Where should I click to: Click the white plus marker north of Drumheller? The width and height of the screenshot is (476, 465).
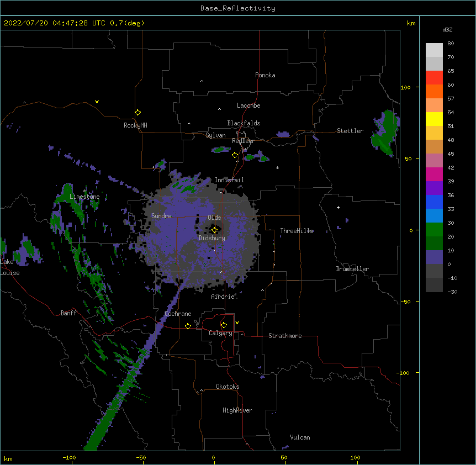click(x=338, y=207)
